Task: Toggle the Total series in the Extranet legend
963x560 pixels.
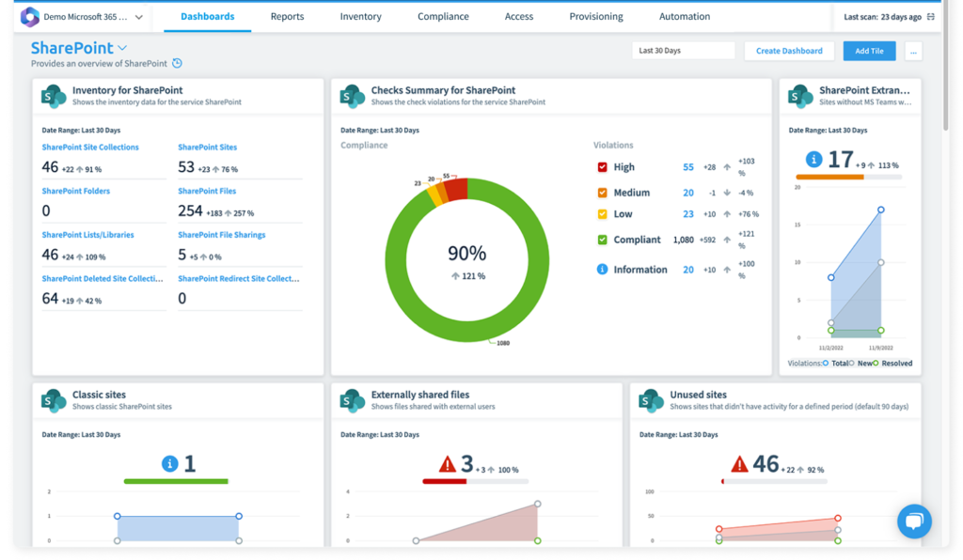Action: coord(836,363)
